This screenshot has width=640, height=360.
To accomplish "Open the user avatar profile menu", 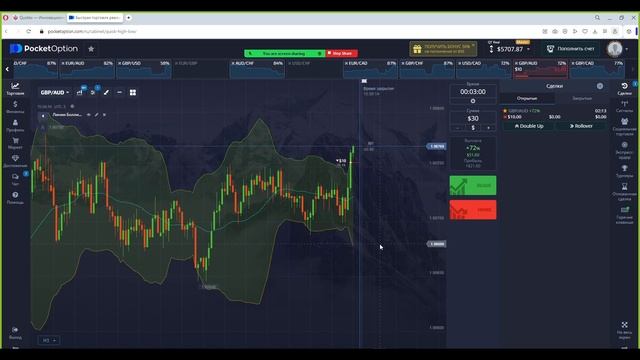I will pos(617,49).
